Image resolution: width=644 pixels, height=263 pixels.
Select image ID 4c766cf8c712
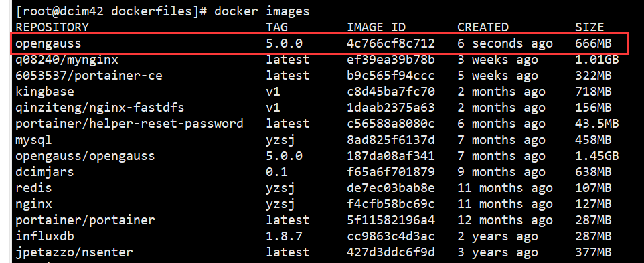point(390,43)
